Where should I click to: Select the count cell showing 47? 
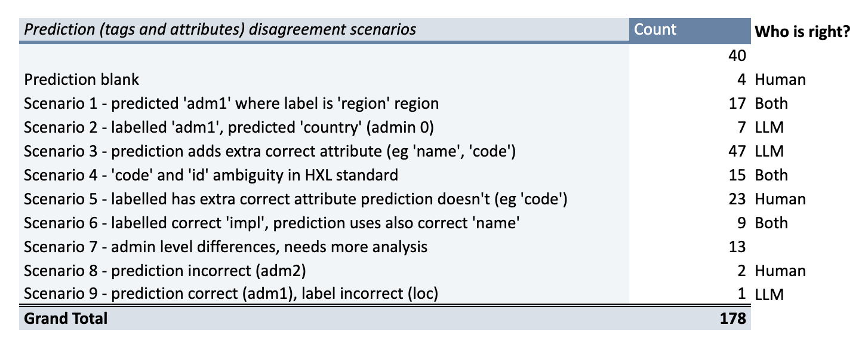[737, 151]
